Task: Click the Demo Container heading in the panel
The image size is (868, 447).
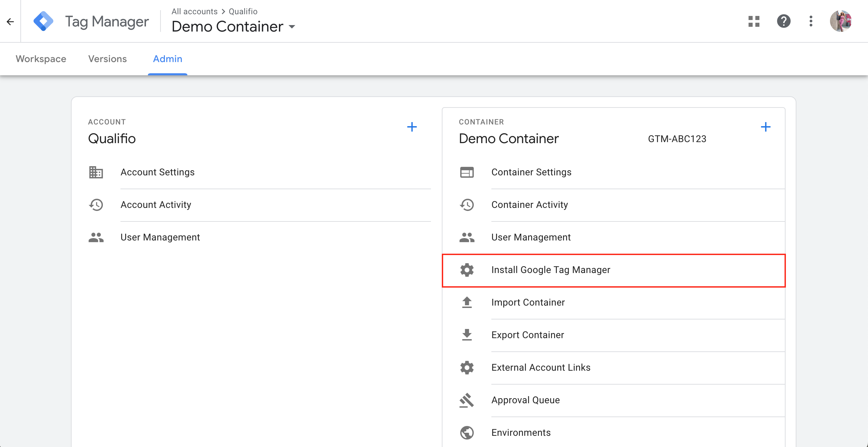Action: click(x=509, y=139)
